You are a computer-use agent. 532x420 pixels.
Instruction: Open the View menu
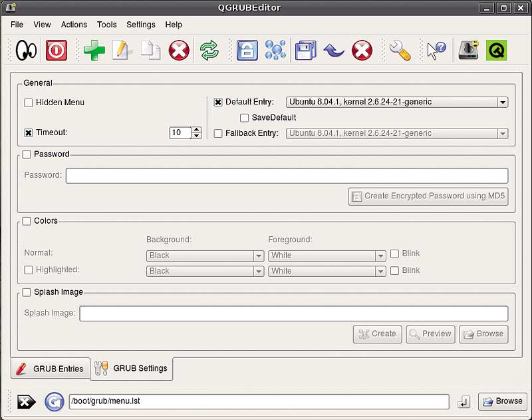[42, 25]
